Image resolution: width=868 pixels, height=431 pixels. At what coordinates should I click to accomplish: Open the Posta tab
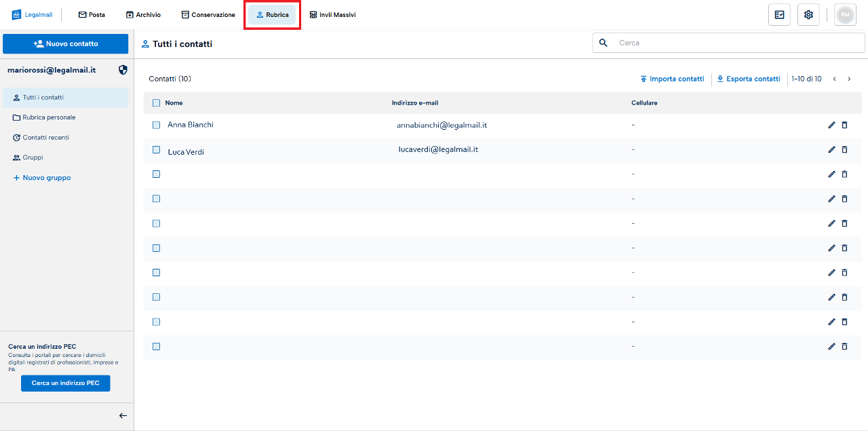point(92,15)
